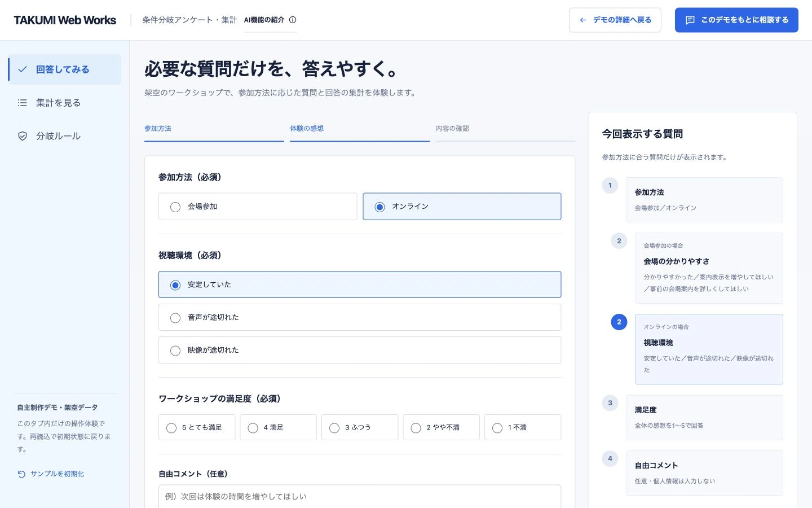Choose 安定していた for 視聴環境

(x=360, y=284)
